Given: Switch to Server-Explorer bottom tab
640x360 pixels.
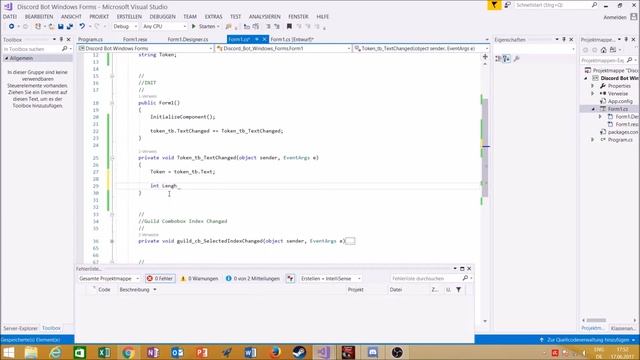Looking at the screenshot, I should [20, 328].
